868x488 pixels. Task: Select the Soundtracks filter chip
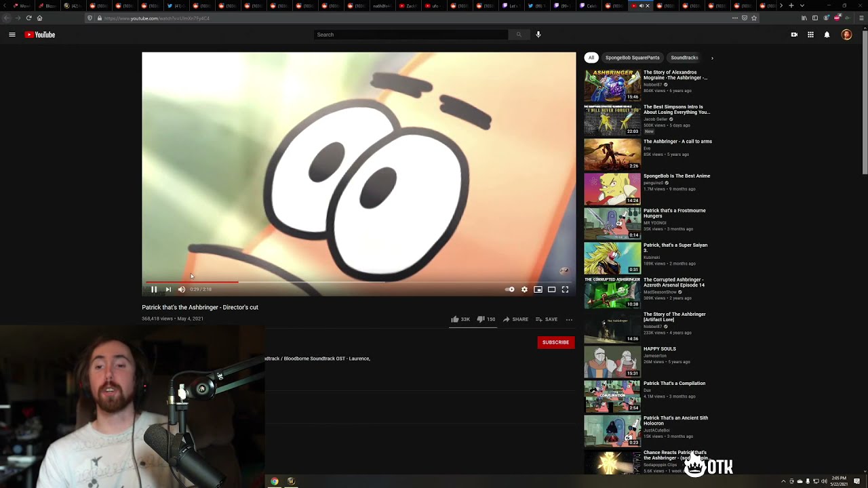684,58
